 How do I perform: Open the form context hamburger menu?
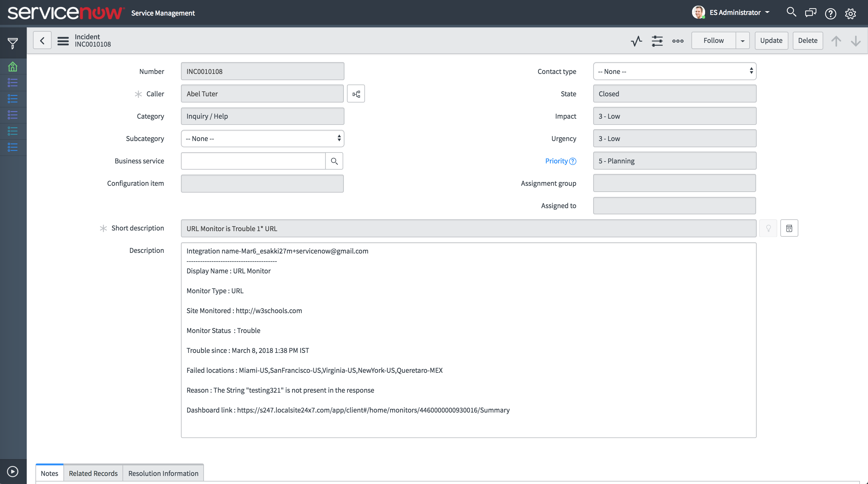[63, 41]
